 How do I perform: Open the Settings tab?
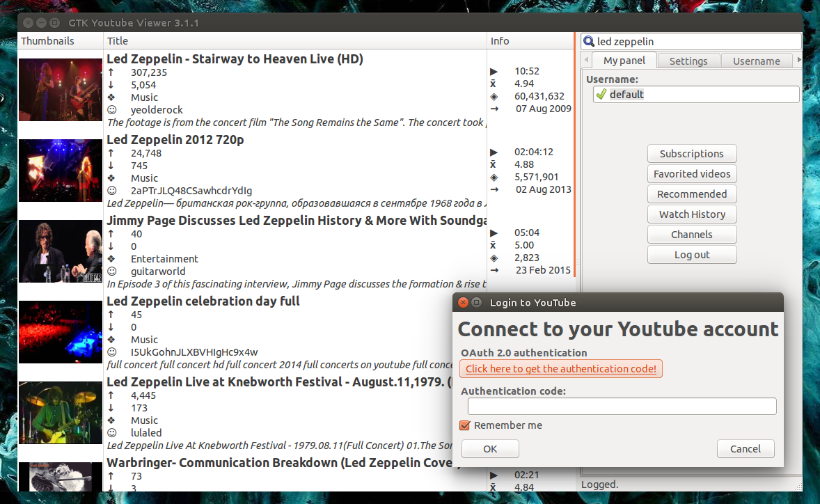click(x=688, y=61)
